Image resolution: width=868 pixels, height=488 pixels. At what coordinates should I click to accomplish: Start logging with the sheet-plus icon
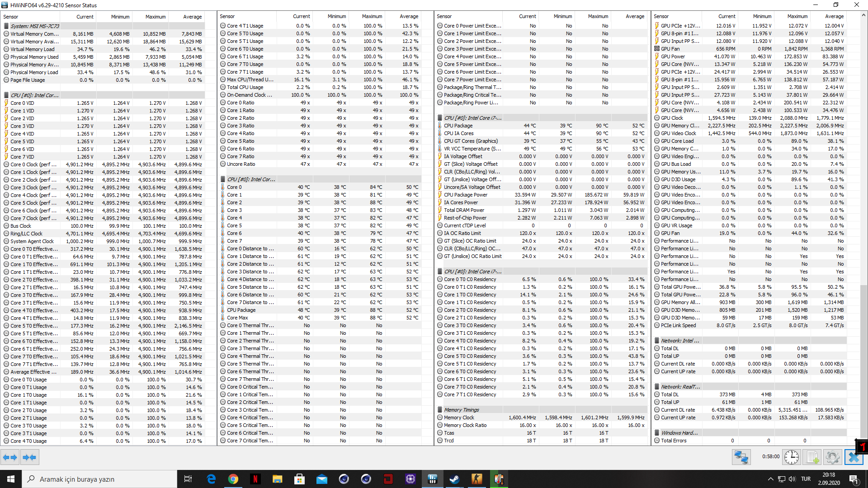(812, 457)
